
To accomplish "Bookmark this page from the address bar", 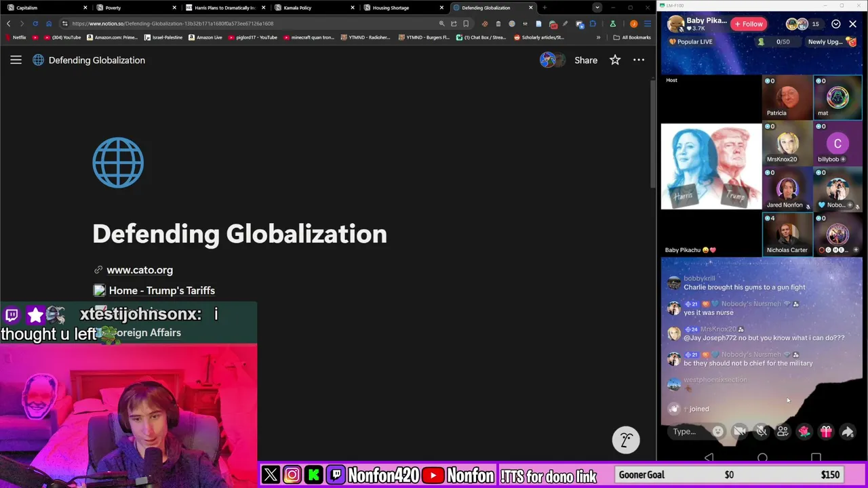I will pyautogui.click(x=466, y=23).
